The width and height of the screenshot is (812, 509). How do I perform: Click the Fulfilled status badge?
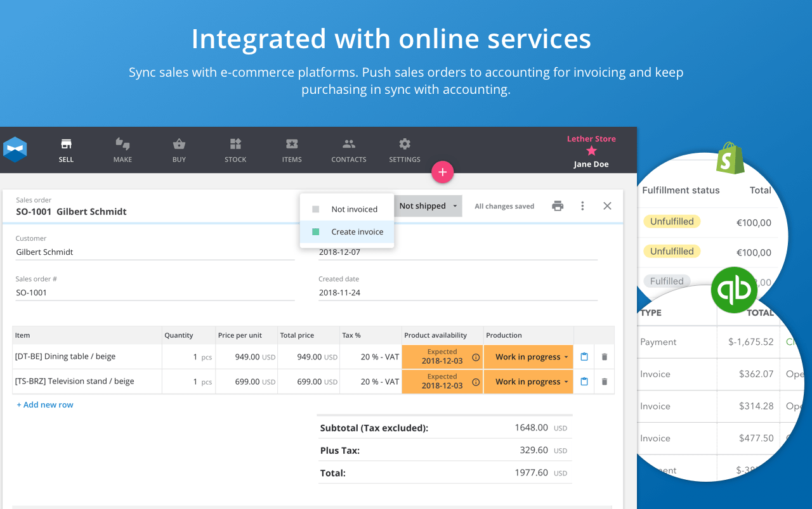tap(667, 281)
